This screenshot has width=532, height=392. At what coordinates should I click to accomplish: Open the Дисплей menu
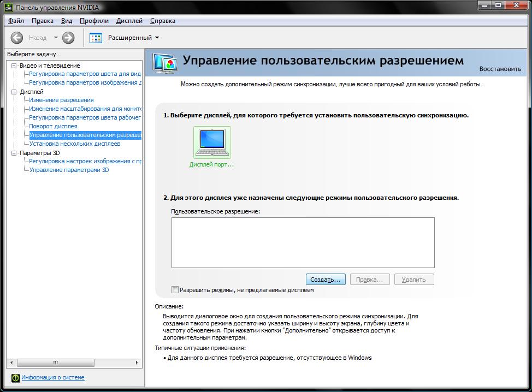point(129,21)
